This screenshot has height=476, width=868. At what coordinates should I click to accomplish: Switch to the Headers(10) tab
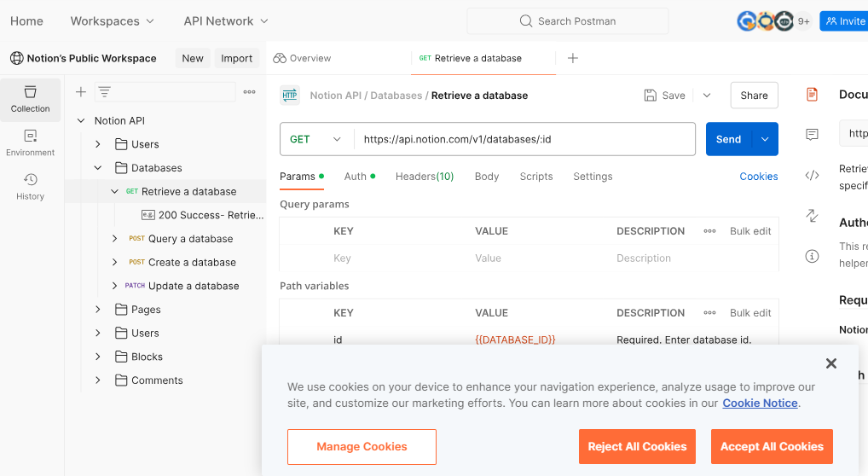pos(425,177)
